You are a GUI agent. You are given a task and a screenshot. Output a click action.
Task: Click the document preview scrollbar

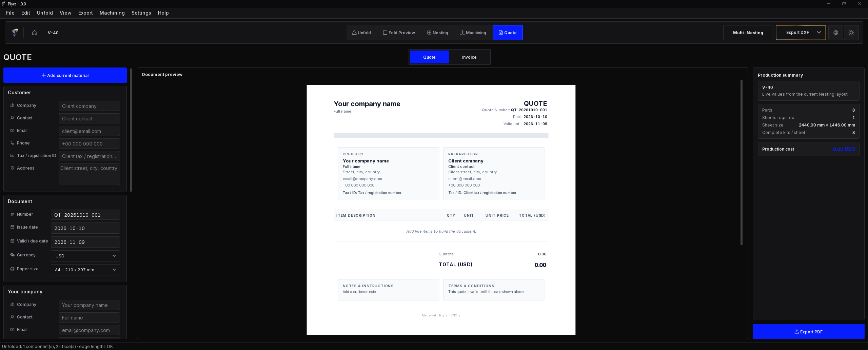pyautogui.click(x=742, y=162)
